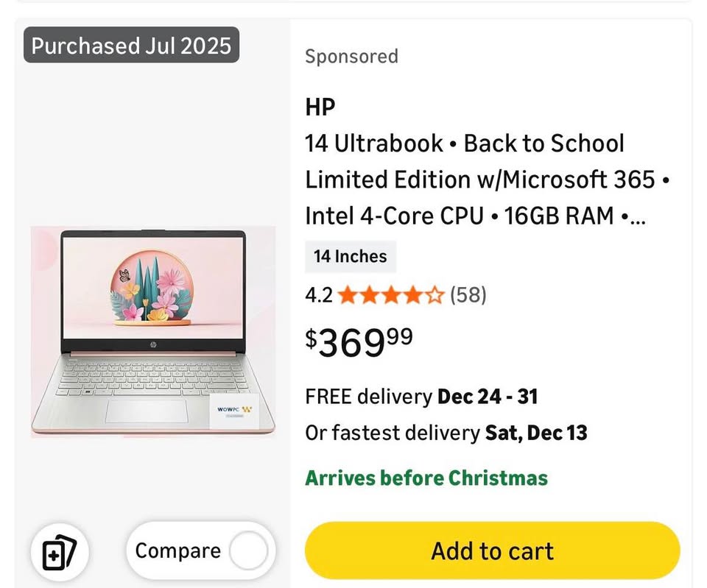Select the 14 Inches size chip
Image resolution: width=707 pixels, height=588 pixels.
click(351, 257)
